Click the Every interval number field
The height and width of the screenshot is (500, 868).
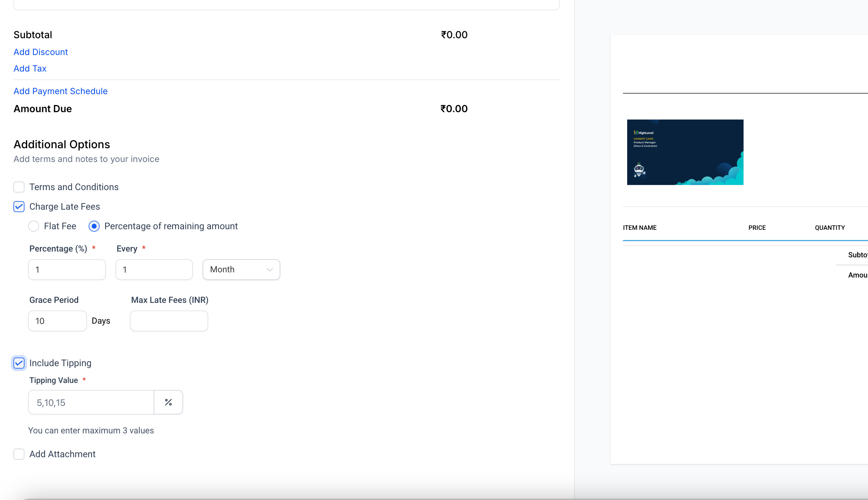coord(154,270)
